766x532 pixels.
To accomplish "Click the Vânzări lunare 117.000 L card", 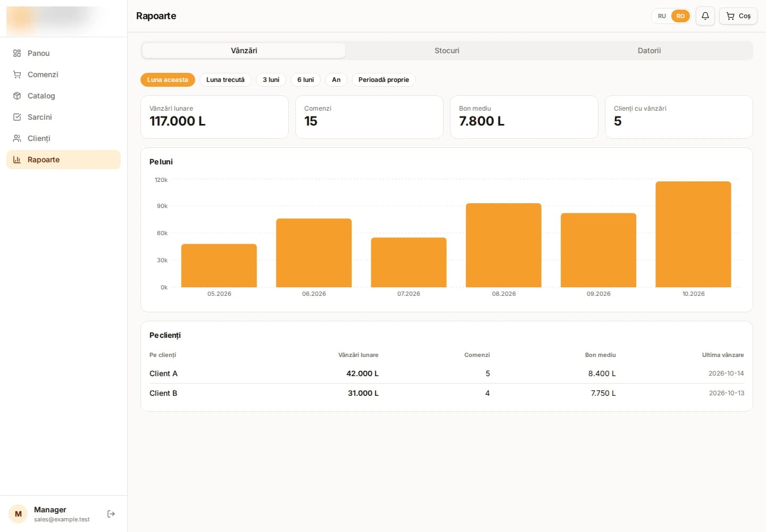I will pyautogui.click(x=214, y=117).
